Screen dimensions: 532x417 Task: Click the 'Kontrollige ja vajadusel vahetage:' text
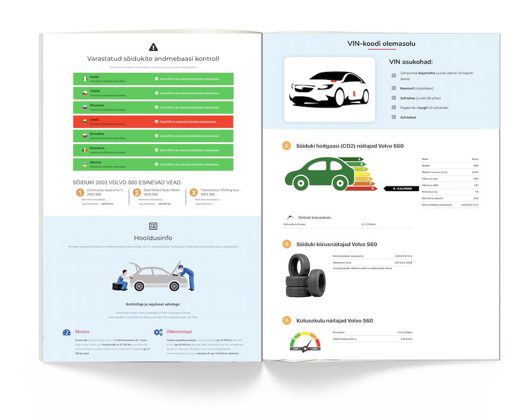pyautogui.click(x=153, y=304)
